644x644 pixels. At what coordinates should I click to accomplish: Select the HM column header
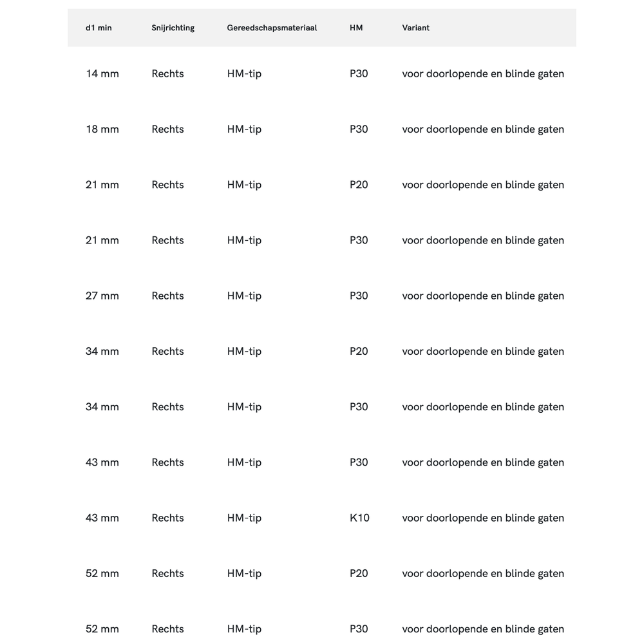tap(356, 28)
